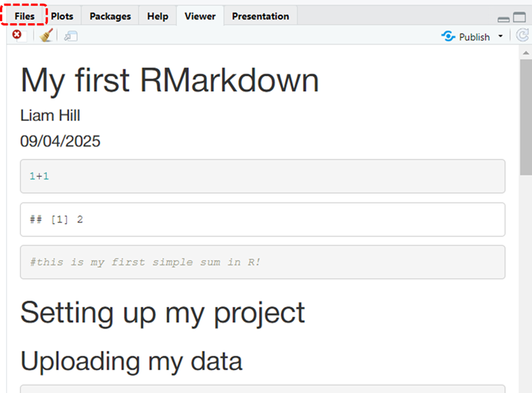532x393 pixels.
Task: Clear all viewer items with broom icon
Action: [x=45, y=35]
